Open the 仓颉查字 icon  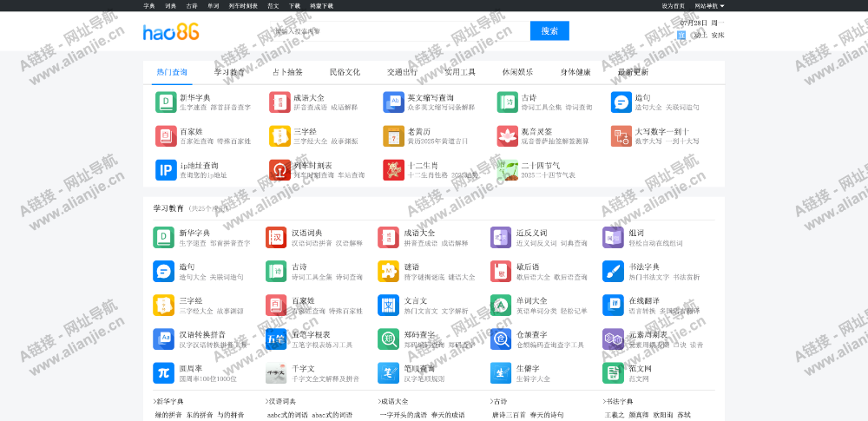pos(501,339)
